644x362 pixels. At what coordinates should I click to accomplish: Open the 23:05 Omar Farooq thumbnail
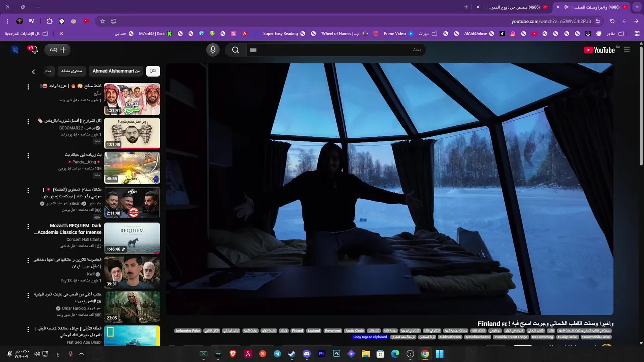coord(132,307)
